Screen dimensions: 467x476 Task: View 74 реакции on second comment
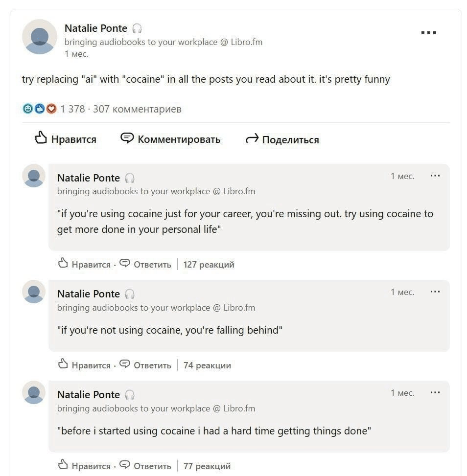pyautogui.click(x=207, y=365)
